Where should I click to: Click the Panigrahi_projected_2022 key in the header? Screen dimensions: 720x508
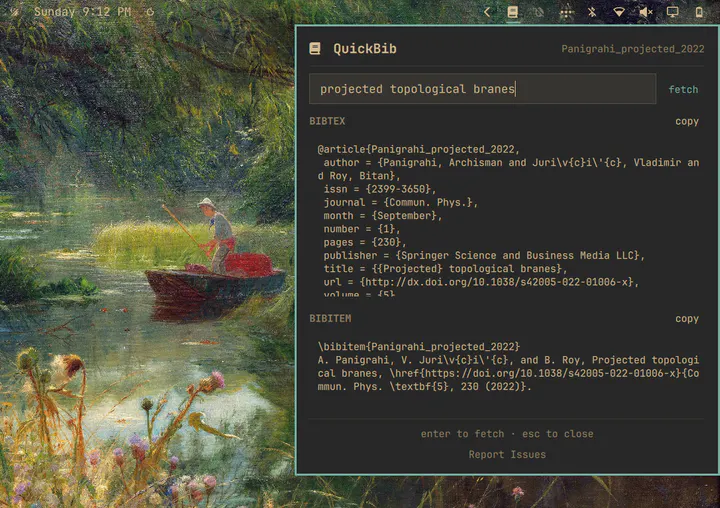pyautogui.click(x=632, y=49)
